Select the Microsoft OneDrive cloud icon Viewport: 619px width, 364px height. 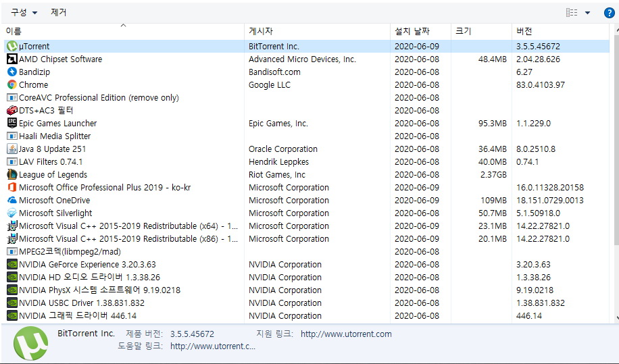pos(12,201)
